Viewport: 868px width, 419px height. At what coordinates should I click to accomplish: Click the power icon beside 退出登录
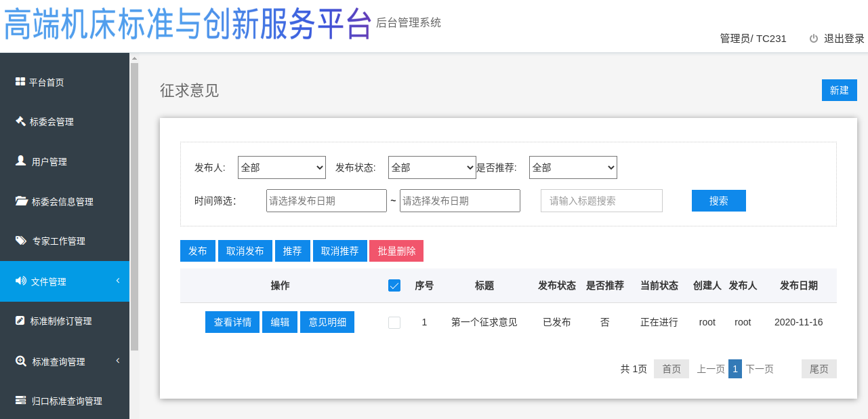814,39
